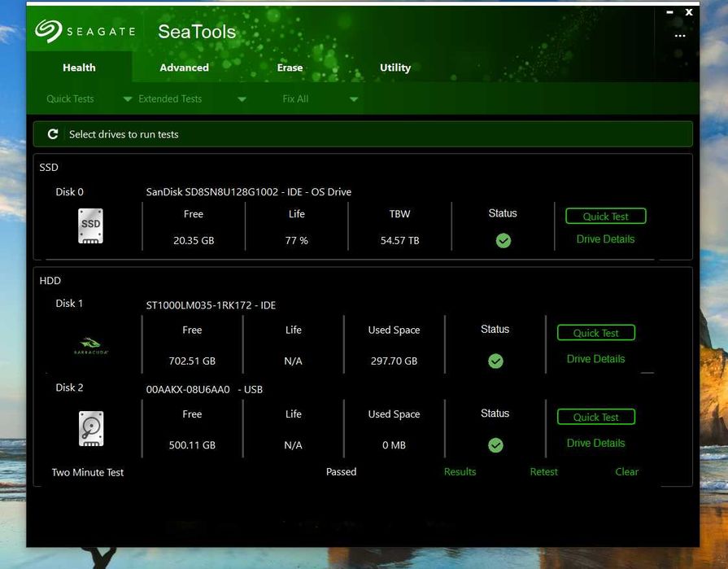Click the refresh drives icon

pyautogui.click(x=53, y=134)
